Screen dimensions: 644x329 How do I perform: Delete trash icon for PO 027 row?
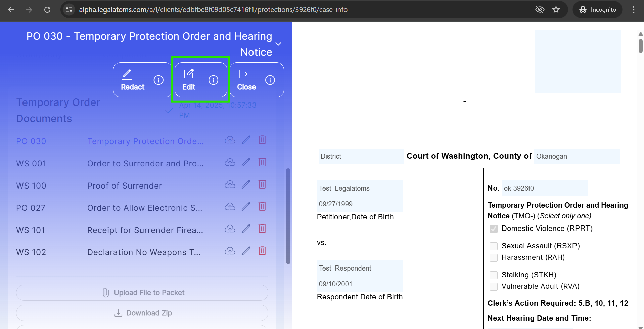click(262, 207)
